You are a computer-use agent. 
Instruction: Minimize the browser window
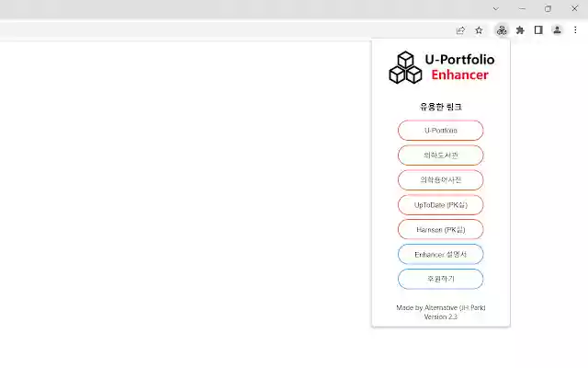click(x=522, y=8)
